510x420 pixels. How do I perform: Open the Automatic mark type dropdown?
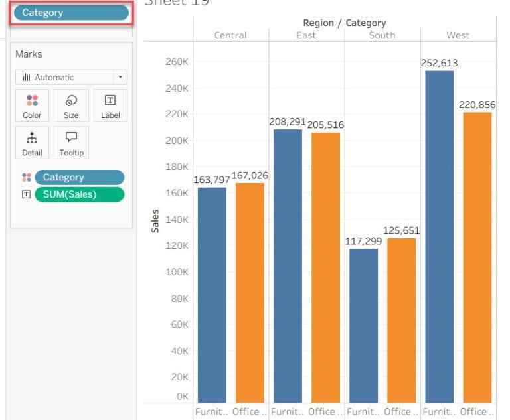click(x=71, y=78)
